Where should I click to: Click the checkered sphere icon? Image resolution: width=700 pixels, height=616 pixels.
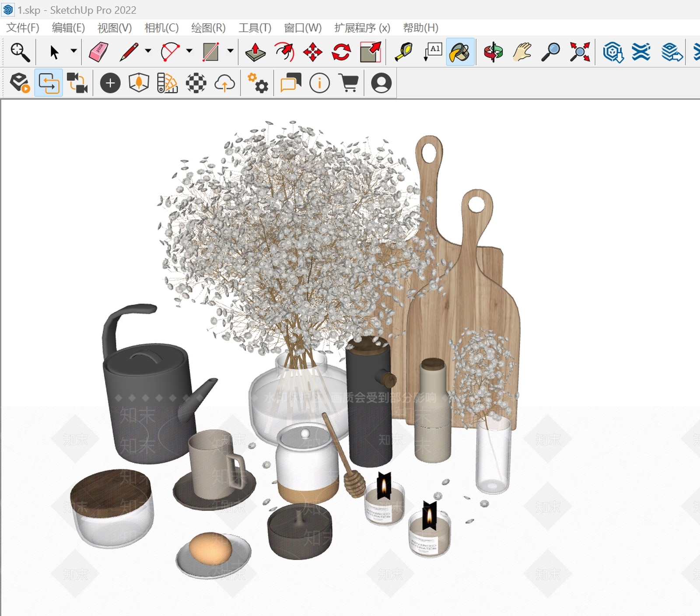[x=196, y=83]
